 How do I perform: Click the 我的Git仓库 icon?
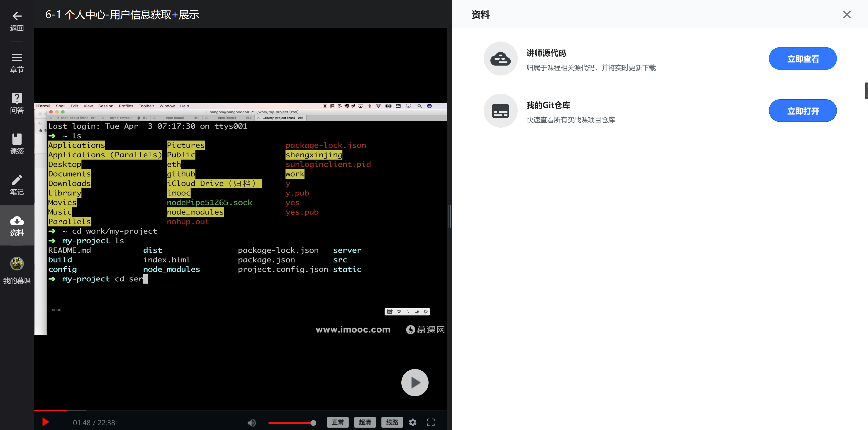click(500, 111)
